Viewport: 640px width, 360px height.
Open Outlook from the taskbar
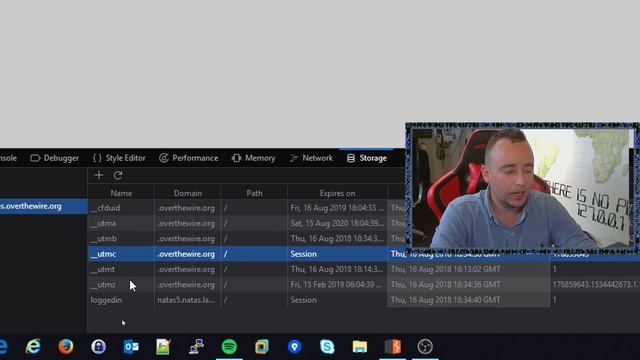pyautogui.click(x=131, y=347)
